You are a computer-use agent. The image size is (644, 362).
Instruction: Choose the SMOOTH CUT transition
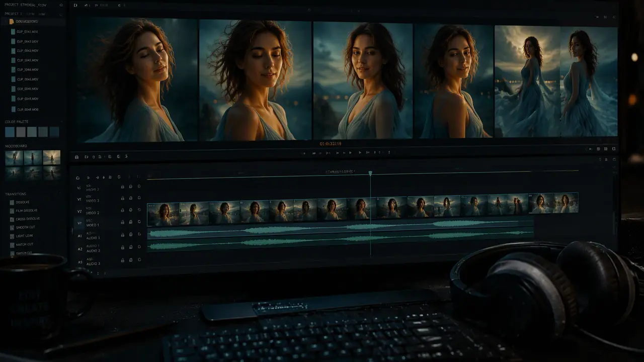point(24,228)
